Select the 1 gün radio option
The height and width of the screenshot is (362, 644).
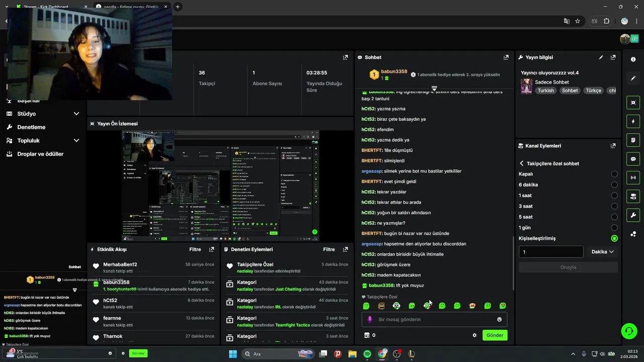614,228
